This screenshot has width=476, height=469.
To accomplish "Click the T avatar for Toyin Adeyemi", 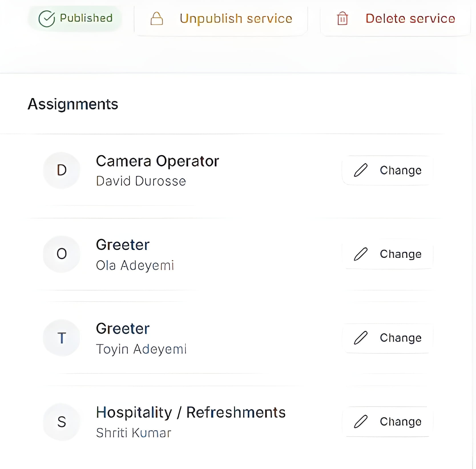I will coord(62,338).
